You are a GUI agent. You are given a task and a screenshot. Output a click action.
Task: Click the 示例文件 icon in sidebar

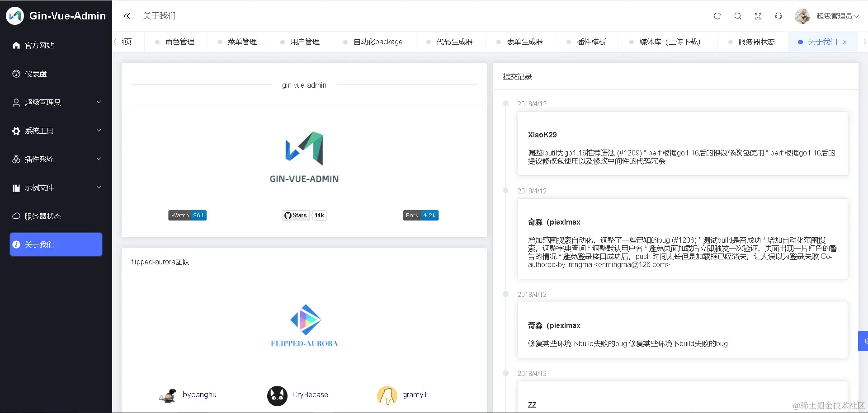[16, 188]
